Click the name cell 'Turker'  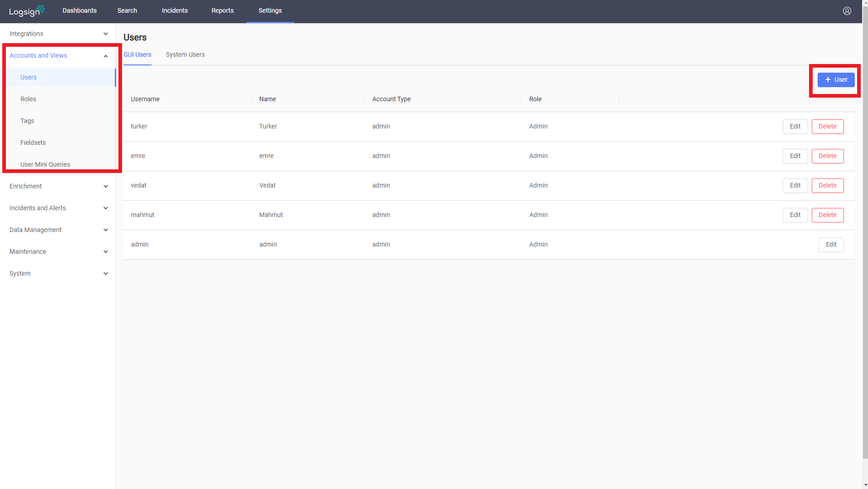click(x=268, y=126)
